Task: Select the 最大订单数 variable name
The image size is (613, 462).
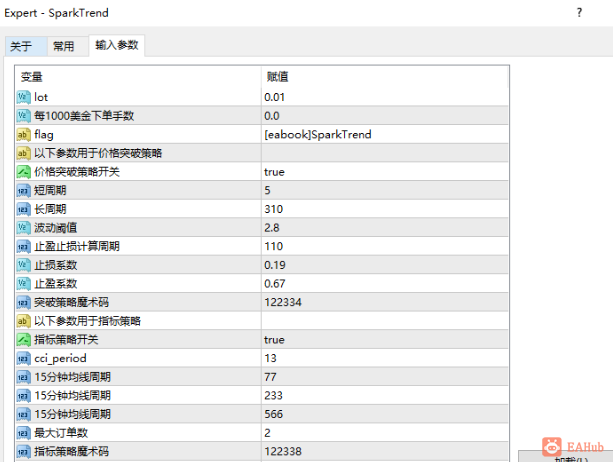Action: [61, 433]
